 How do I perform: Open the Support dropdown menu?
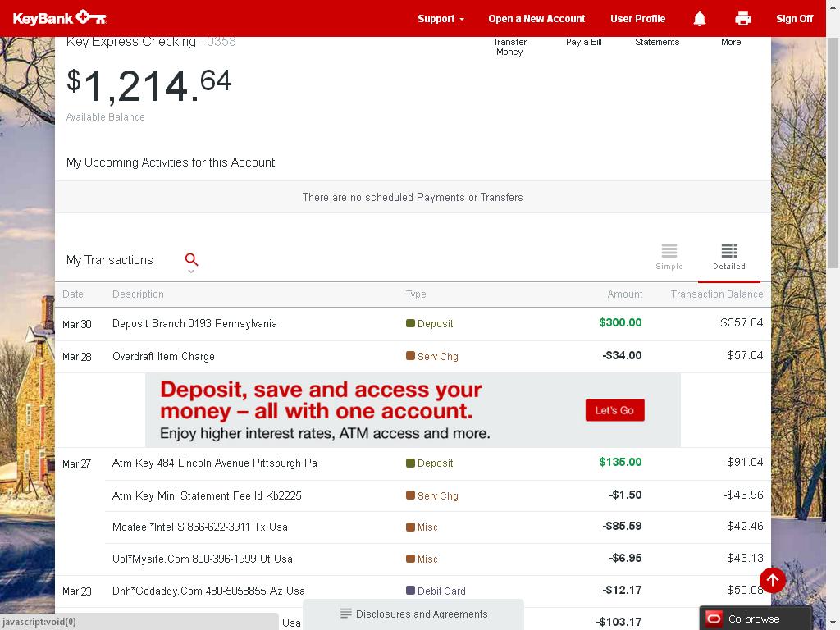[441, 19]
